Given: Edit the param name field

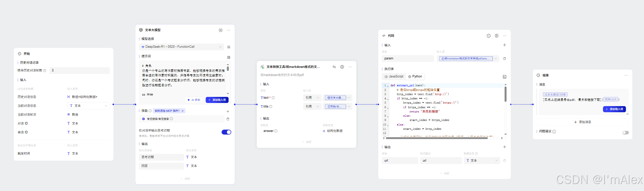Looking at the screenshot, I should click(x=408, y=59).
